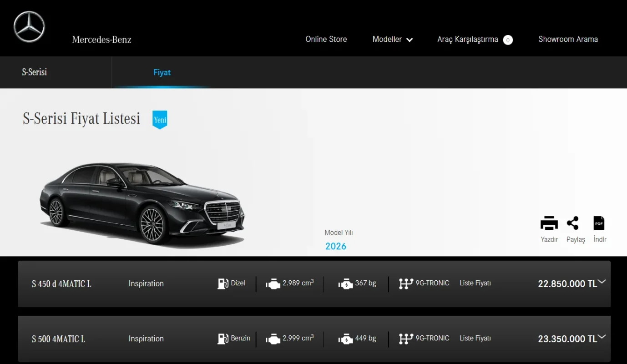The width and height of the screenshot is (627, 364).
Task: Download the PDF with İndir icon
Action: (599, 223)
